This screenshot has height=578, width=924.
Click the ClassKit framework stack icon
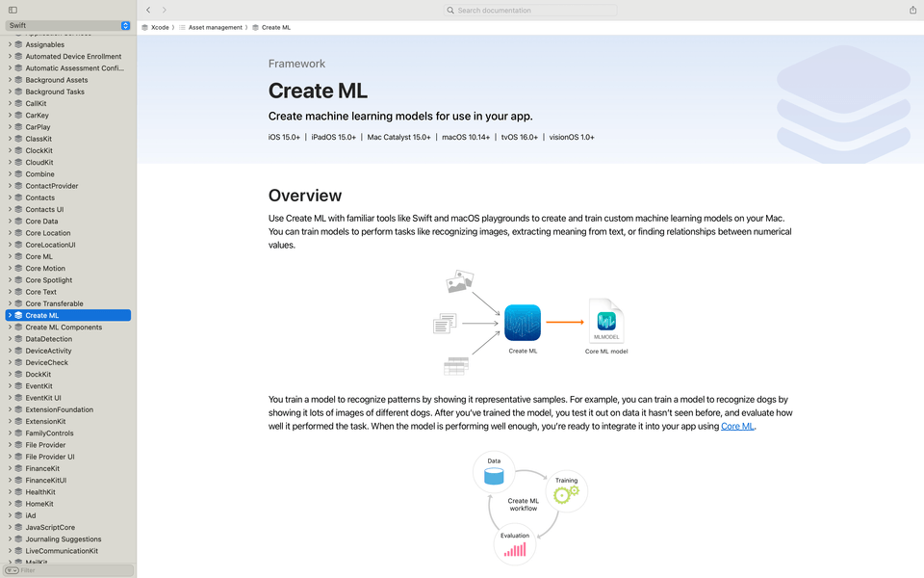[19, 139]
